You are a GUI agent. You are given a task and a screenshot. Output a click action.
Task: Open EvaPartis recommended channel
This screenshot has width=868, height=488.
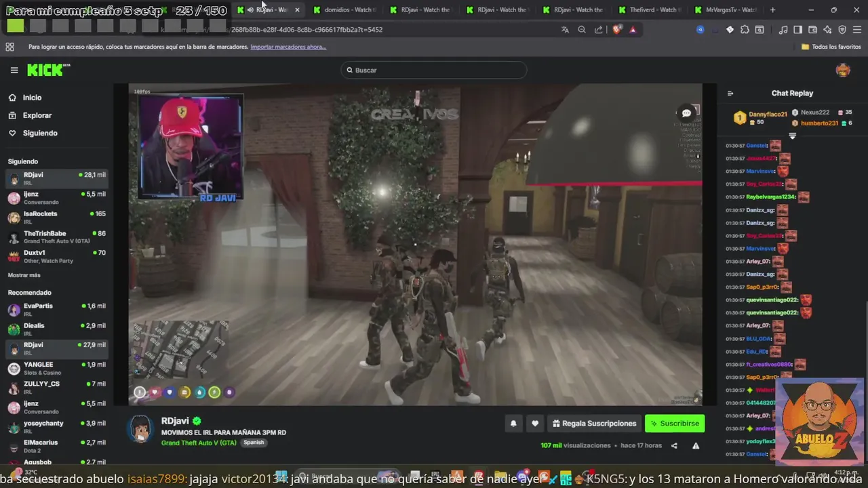coord(57,310)
